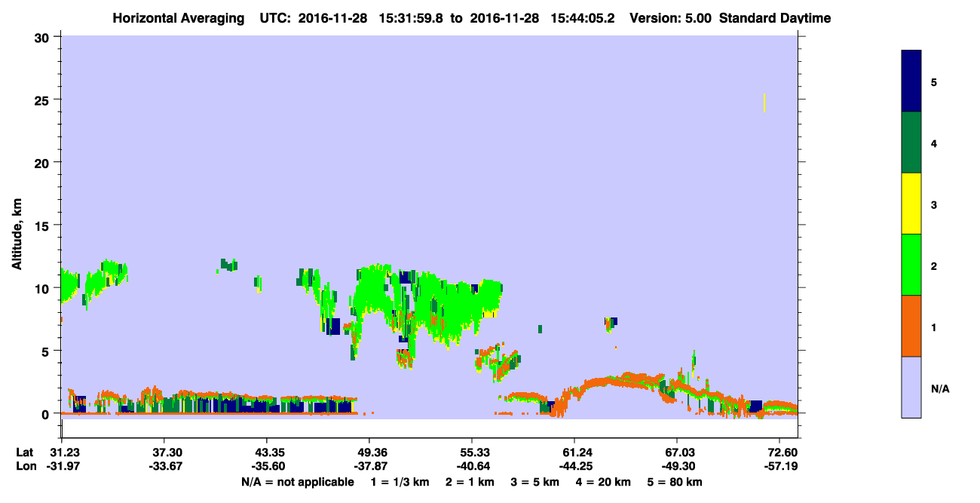The width and height of the screenshot is (980, 503).
Task: Click latitude value 43.35
Action: [266, 452]
